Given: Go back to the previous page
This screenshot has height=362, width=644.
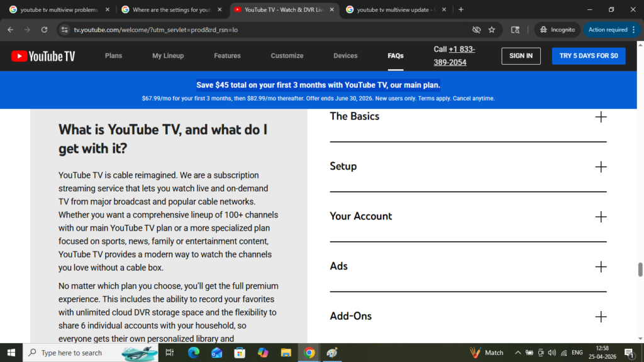Looking at the screenshot, I should tap(10, 30).
